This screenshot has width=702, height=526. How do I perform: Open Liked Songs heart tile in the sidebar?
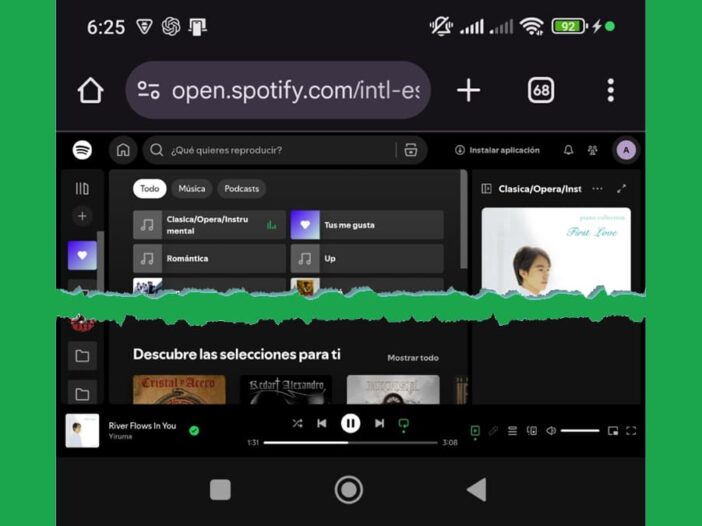(x=82, y=255)
